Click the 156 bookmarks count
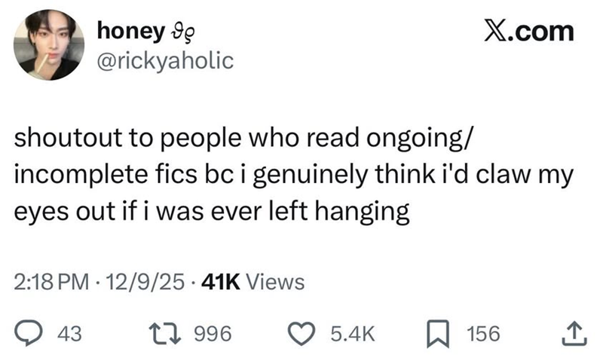603x364 pixels. [483, 333]
